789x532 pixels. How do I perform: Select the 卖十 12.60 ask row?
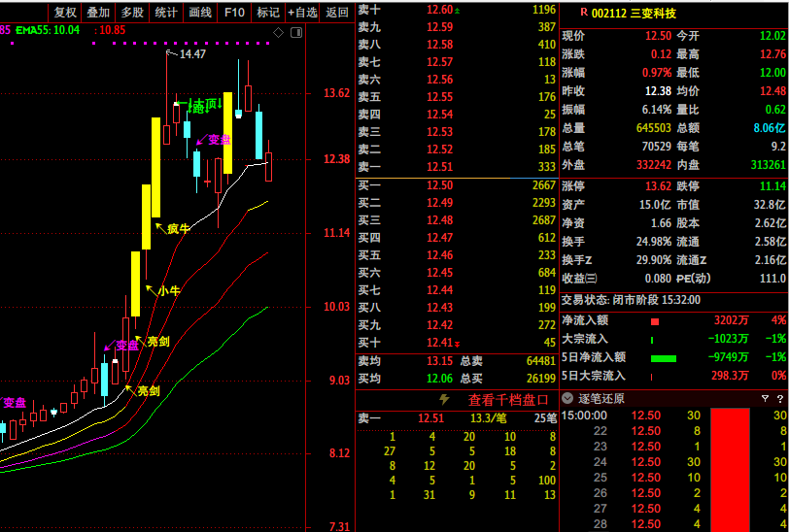click(x=457, y=10)
